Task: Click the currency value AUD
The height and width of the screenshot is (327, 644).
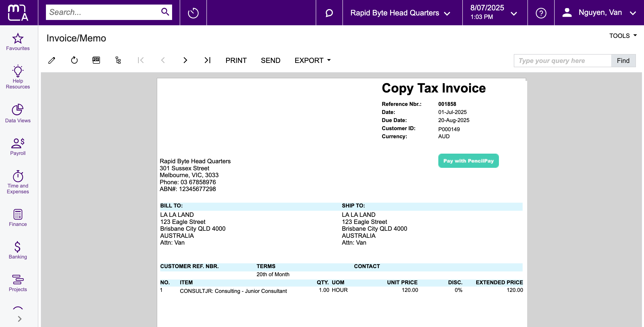Action: coord(444,136)
